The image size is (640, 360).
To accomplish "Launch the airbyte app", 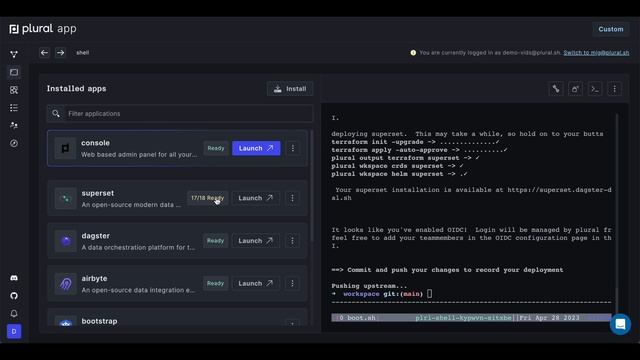I will pos(256,283).
